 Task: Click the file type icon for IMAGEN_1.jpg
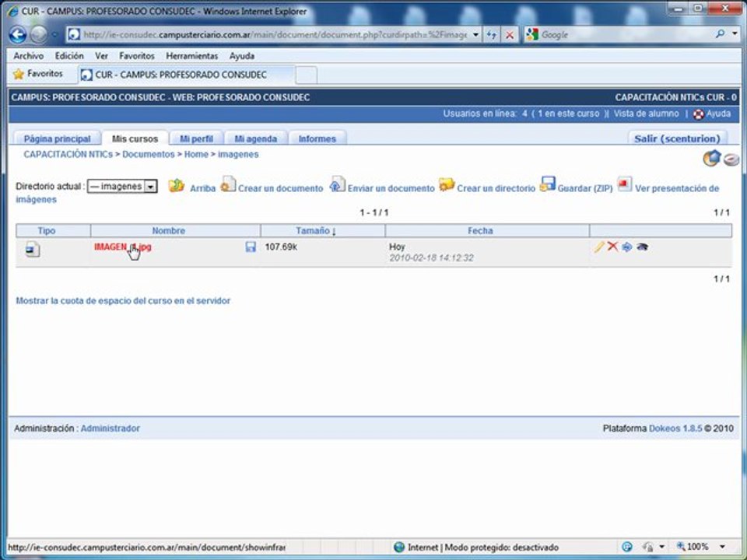pos(33,249)
